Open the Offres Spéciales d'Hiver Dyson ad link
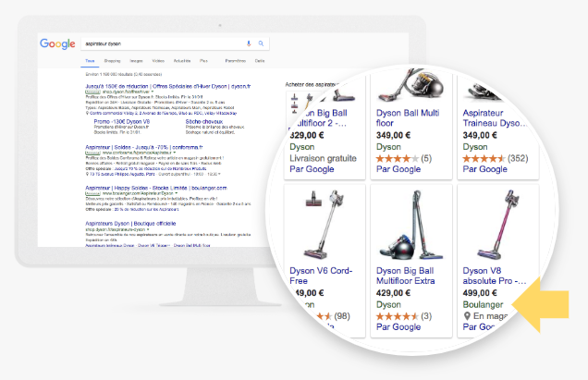 coord(167,86)
